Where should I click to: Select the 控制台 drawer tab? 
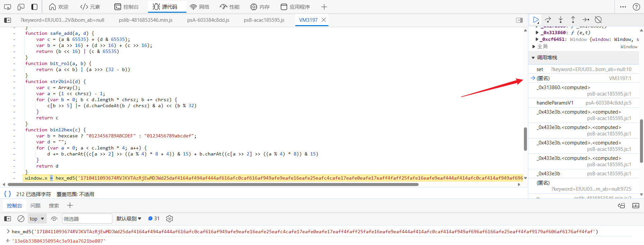tap(14, 206)
